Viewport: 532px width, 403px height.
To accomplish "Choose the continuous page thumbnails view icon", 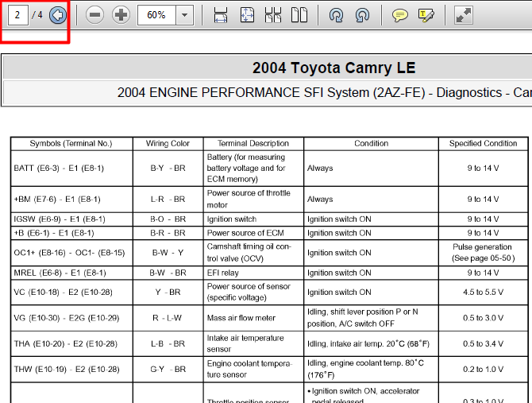I will point(273,15).
